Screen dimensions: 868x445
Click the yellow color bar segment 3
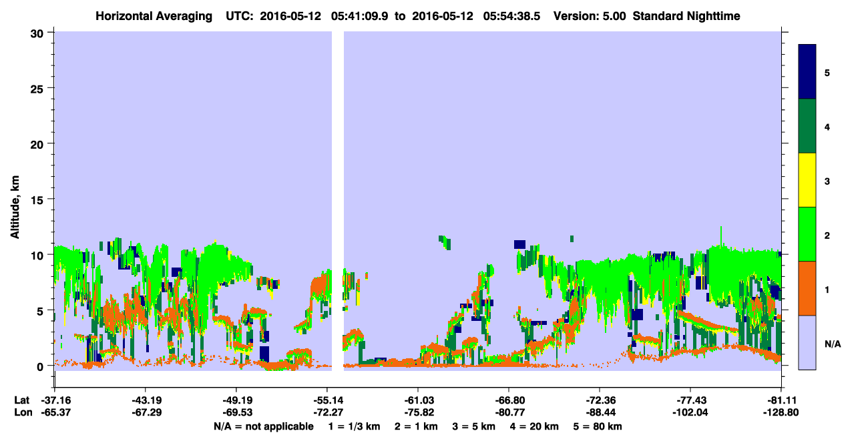(807, 180)
